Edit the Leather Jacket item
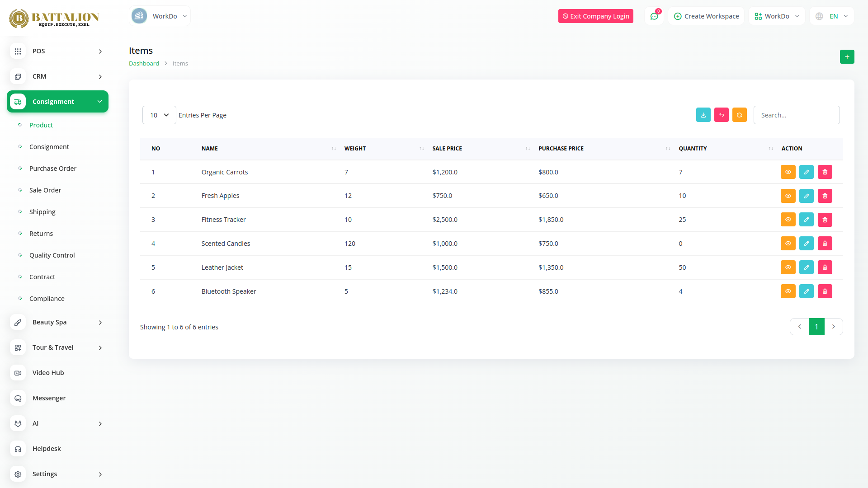The image size is (868, 488). click(x=806, y=267)
